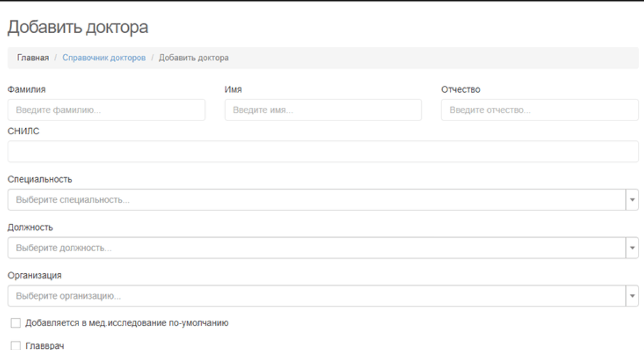Open the Справочник докторов breadcrumb link
Viewport: 644px width, 350px height.
pyautogui.click(x=104, y=58)
